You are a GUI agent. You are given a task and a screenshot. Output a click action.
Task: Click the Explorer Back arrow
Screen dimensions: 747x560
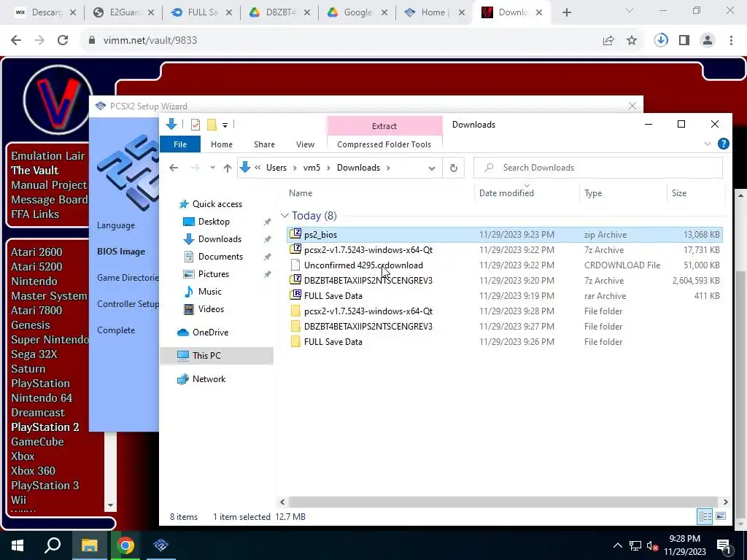(x=174, y=168)
